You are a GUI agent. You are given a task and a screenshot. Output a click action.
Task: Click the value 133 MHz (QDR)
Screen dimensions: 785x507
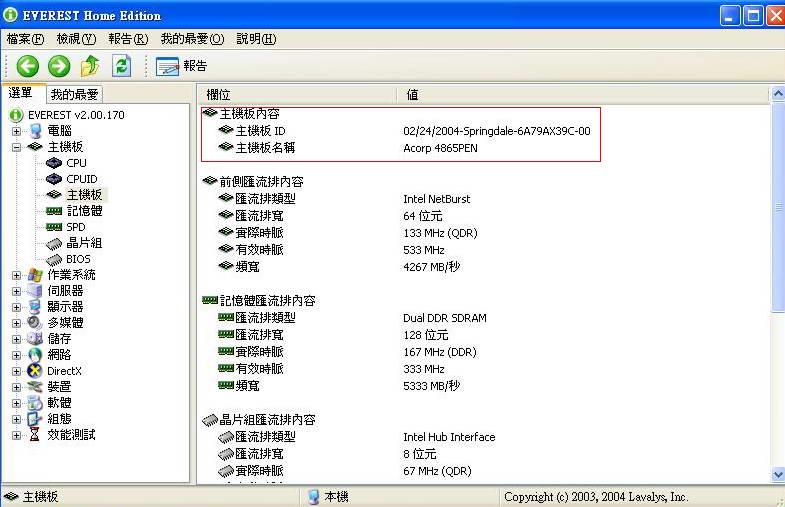pos(440,233)
